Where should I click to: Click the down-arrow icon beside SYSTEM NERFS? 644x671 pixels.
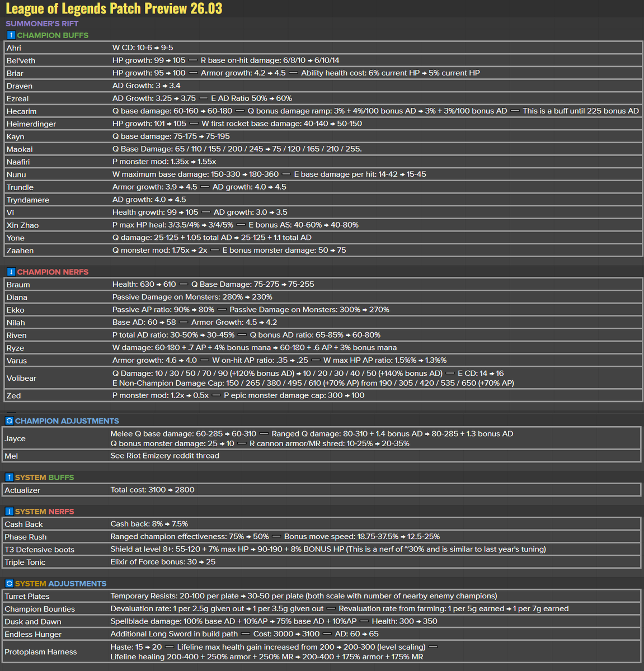tap(11, 511)
